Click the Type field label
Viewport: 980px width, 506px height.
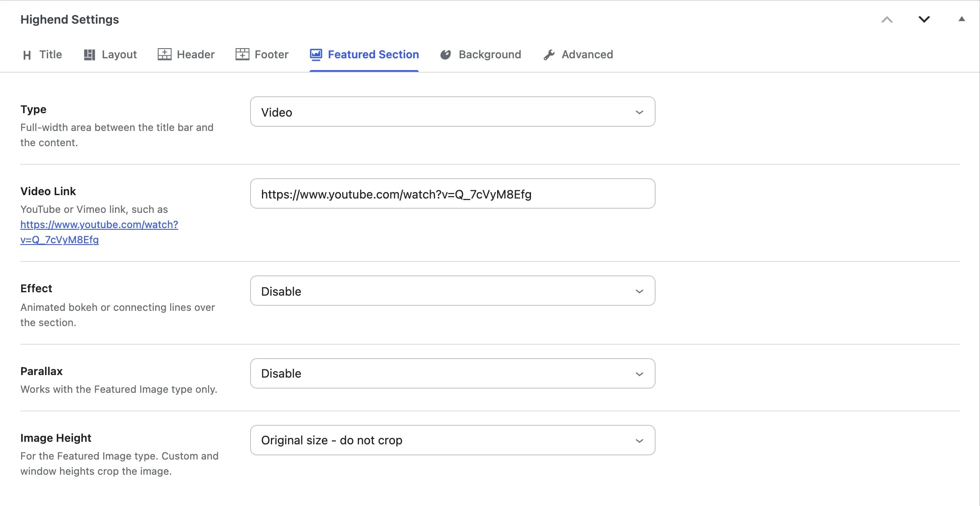coord(33,109)
